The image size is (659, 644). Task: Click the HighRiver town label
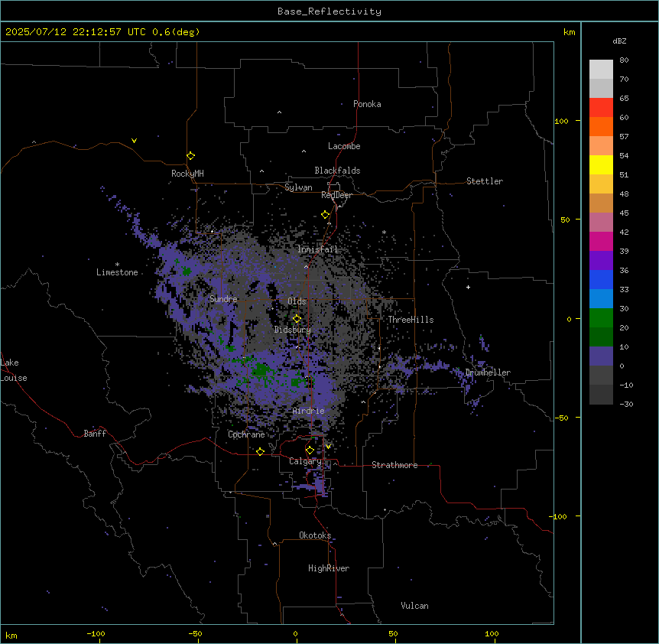329,568
